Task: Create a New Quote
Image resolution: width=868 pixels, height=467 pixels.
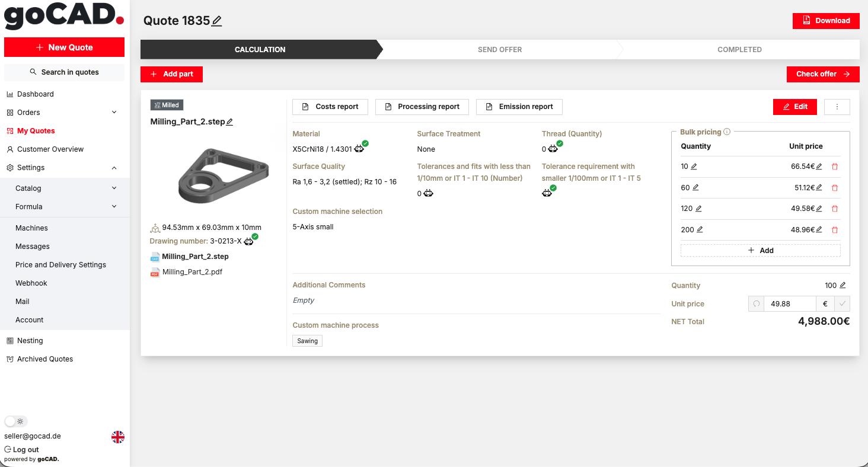Action: click(64, 47)
